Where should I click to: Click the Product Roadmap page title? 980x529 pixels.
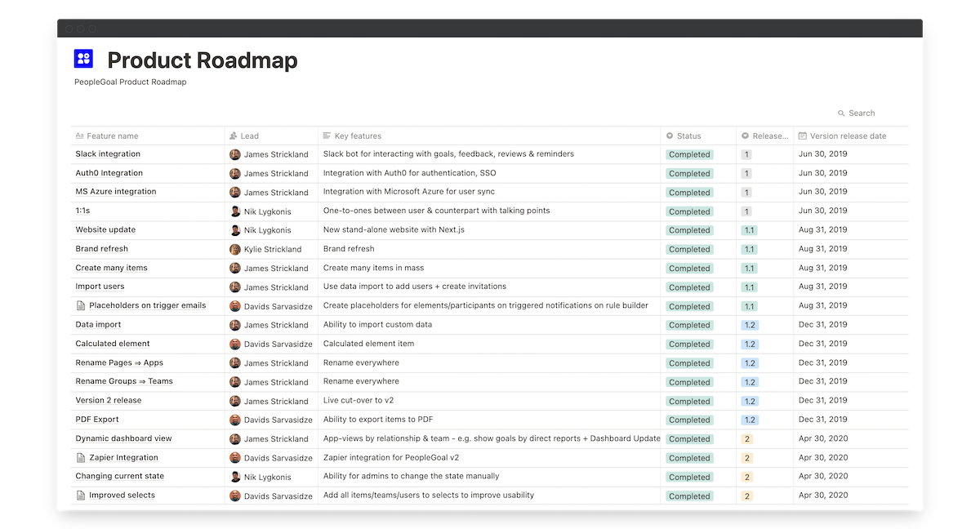tap(203, 60)
